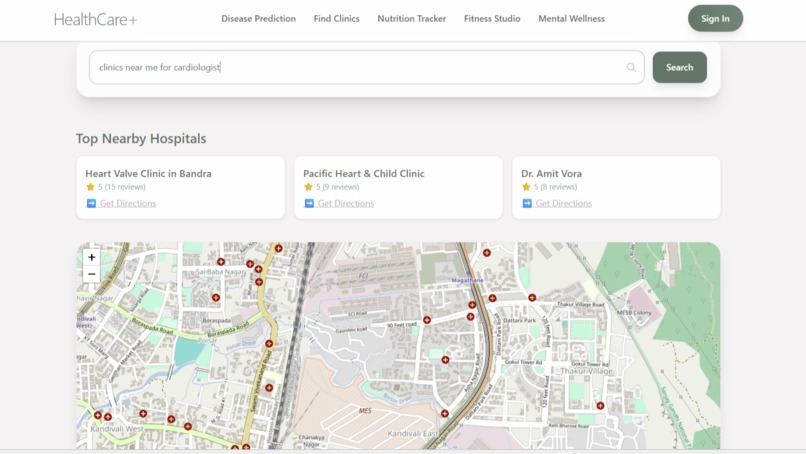The height and width of the screenshot is (454, 806).
Task: Open Nutrition Tracker from navigation
Action: coord(412,19)
